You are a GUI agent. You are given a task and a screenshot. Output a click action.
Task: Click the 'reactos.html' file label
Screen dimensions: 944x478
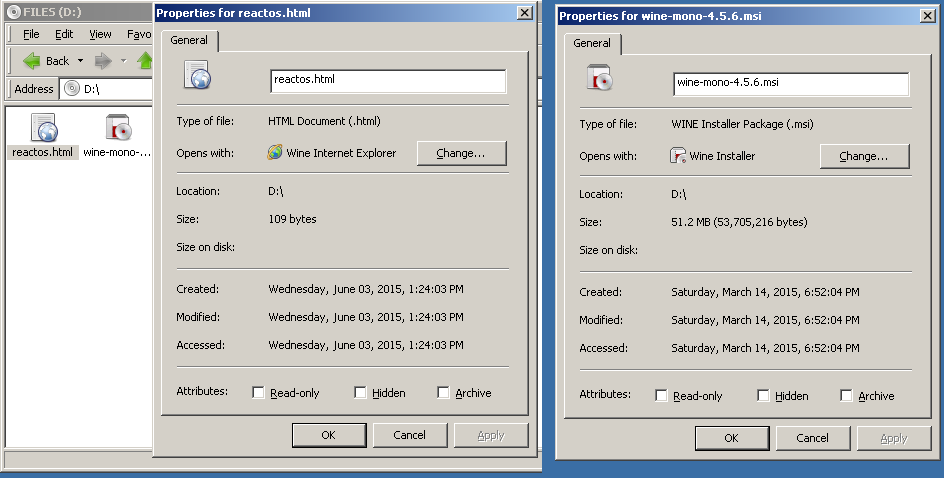(43, 152)
